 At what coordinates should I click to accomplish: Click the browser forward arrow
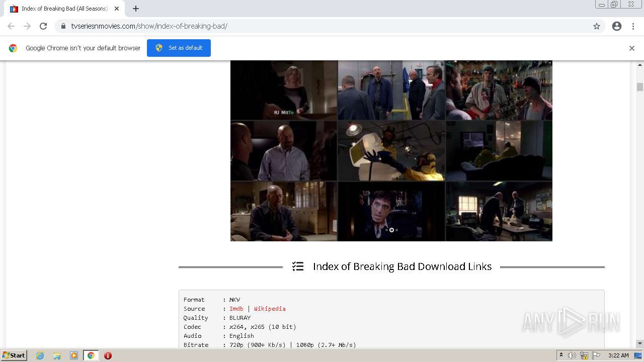27,26
